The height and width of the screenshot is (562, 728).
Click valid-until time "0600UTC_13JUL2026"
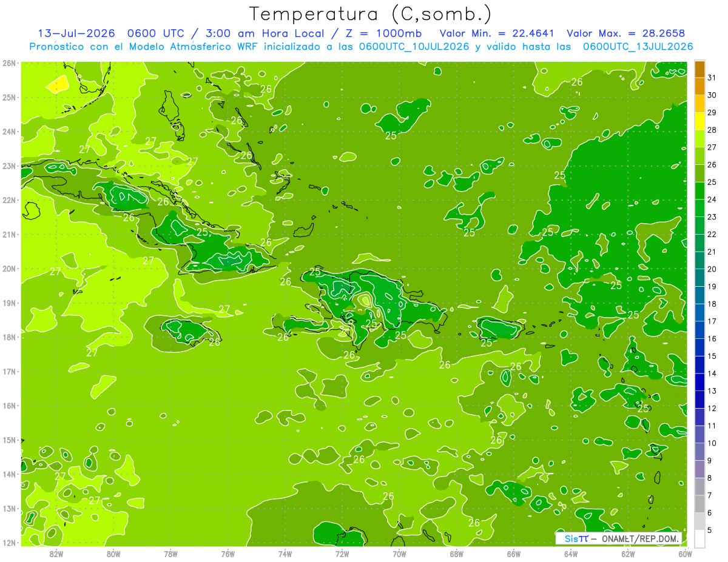tap(638, 46)
